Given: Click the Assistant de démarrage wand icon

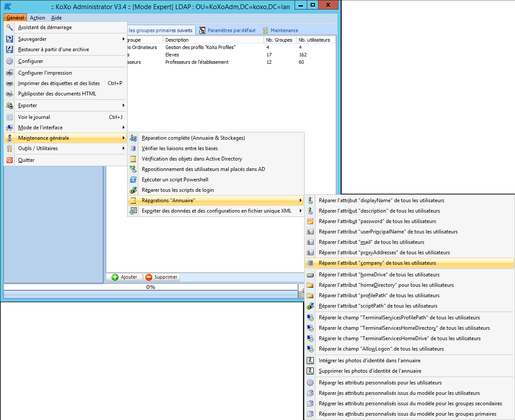Looking at the screenshot, I should pyautogui.click(x=10, y=27).
